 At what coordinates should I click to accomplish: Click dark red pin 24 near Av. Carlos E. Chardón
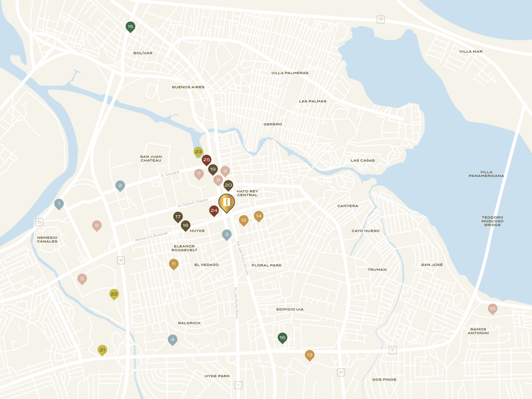pos(214,210)
